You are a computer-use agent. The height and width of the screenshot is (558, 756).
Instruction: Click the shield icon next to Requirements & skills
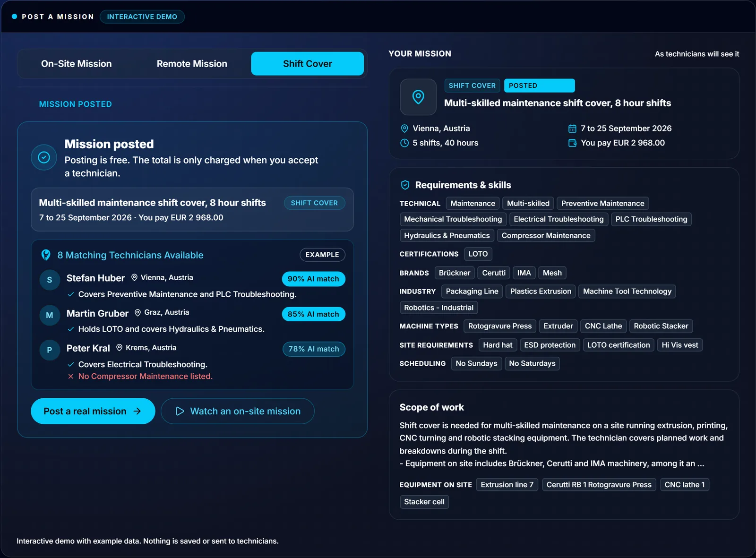point(405,185)
